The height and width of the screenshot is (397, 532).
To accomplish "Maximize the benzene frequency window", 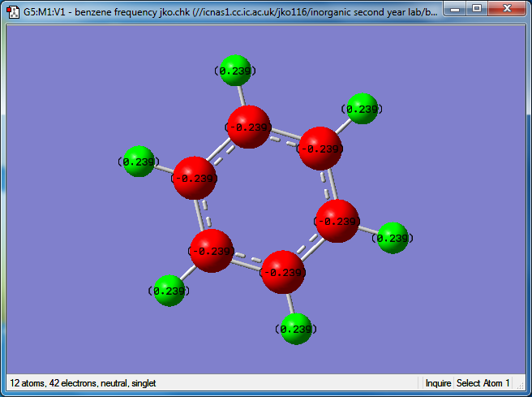I will [477, 8].
